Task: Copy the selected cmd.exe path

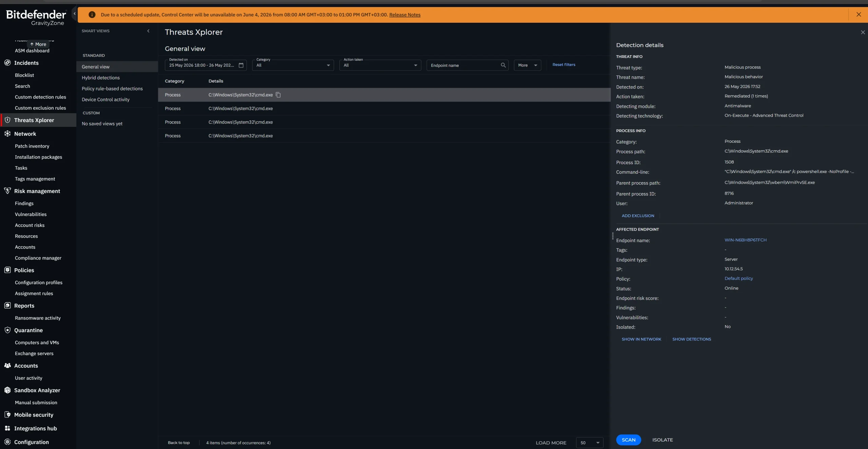Action: (x=278, y=95)
